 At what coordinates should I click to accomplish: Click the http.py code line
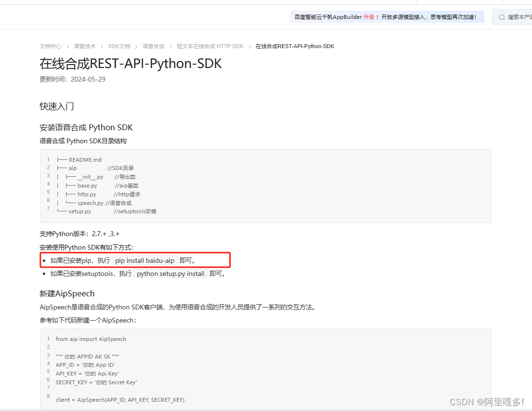(98, 194)
